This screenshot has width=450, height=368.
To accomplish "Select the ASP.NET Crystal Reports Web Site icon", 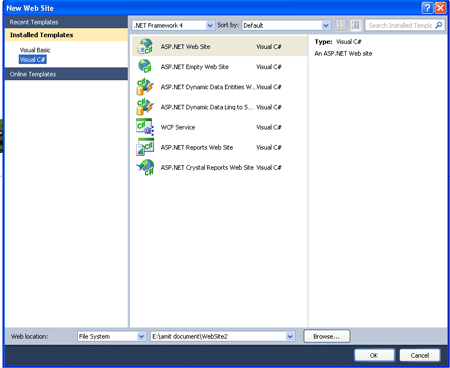I will 145,167.
